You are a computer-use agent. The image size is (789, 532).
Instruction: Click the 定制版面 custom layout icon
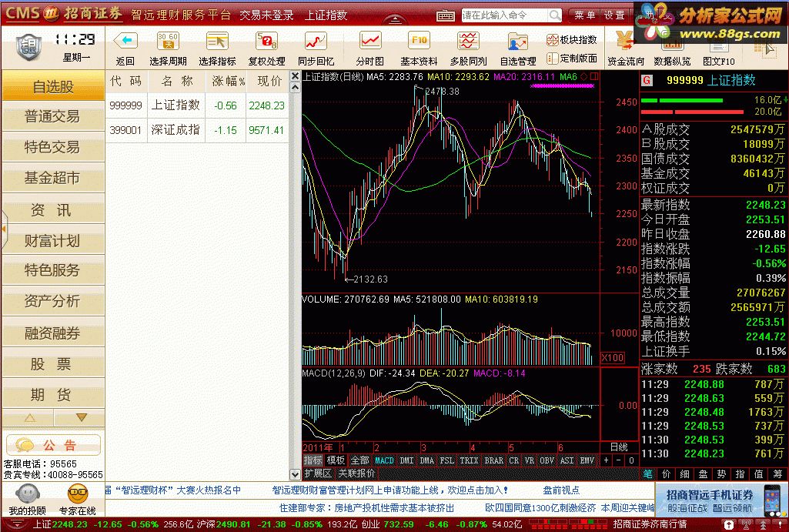(552, 59)
